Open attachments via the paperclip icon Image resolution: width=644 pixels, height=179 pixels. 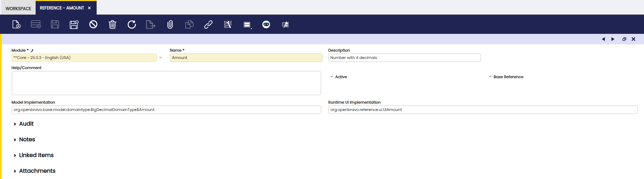[x=170, y=24]
